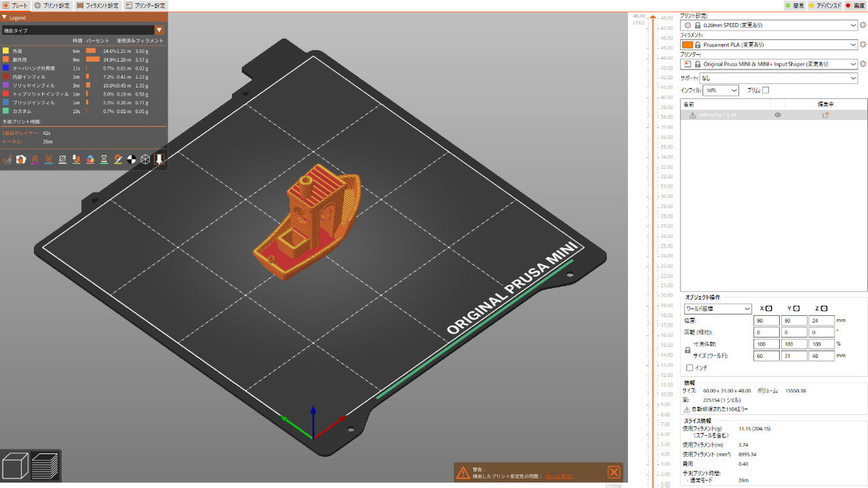
Task: Toggle retractions visibility icon
Action: point(35,159)
